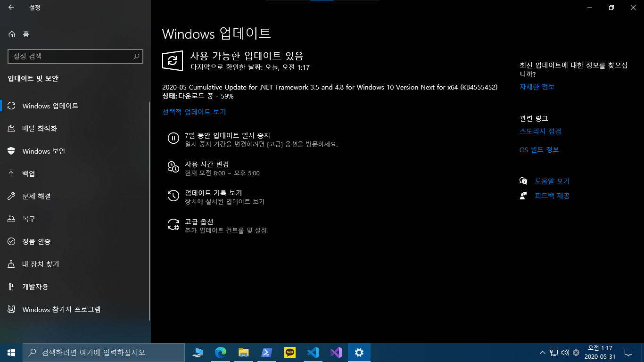Viewport: 644px width, 362px height.
Task: Open the 홈 (Home) icon
Action: pyautogui.click(x=12, y=34)
